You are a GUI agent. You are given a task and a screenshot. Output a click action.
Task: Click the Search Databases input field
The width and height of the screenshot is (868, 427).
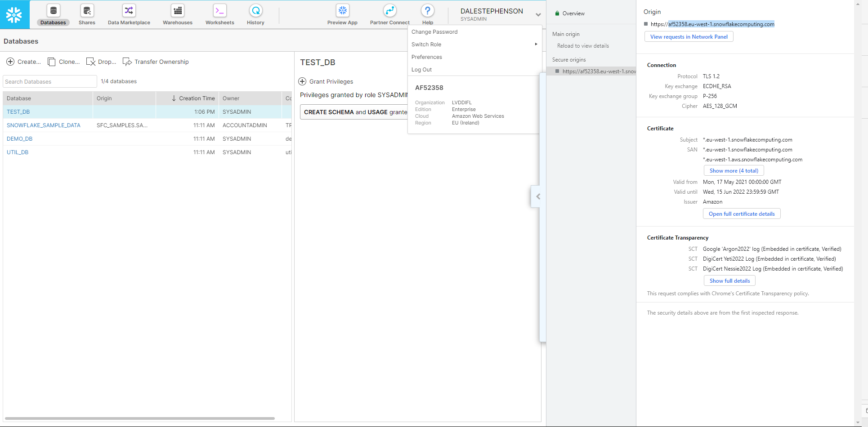[50, 81]
